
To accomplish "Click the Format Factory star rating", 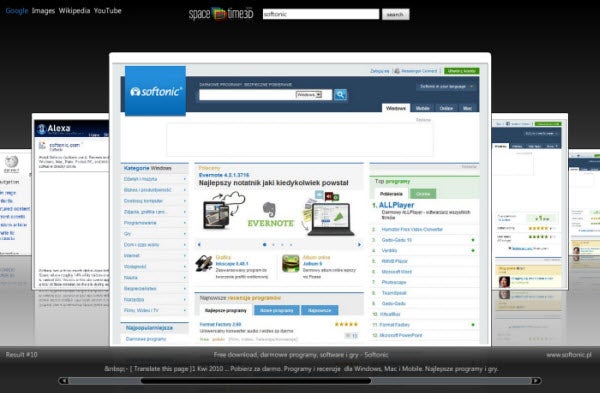I will [346, 325].
